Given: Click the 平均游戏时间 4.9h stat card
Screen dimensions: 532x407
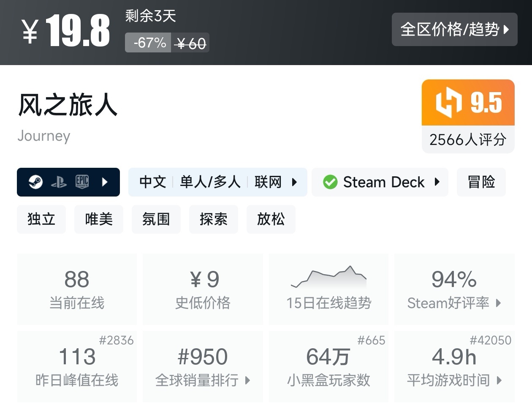Looking at the screenshot, I should (x=454, y=367).
